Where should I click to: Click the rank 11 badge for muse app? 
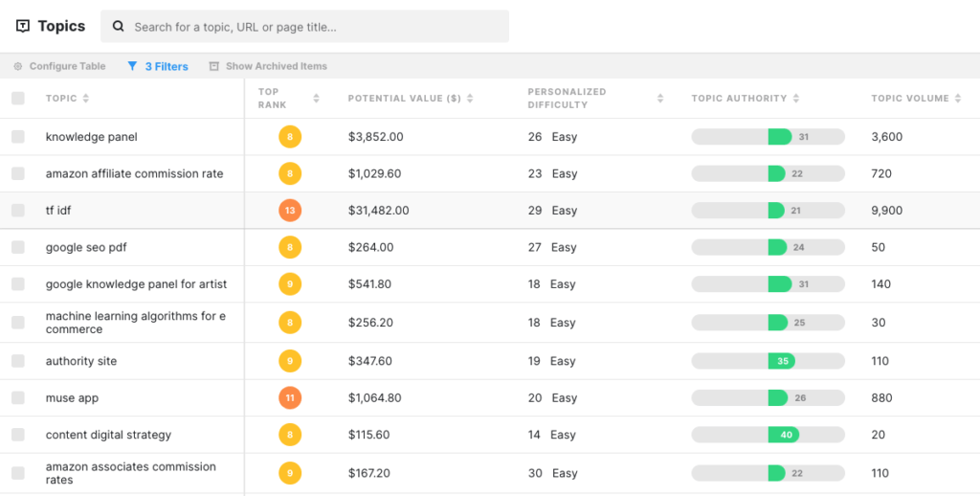coord(290,398)
